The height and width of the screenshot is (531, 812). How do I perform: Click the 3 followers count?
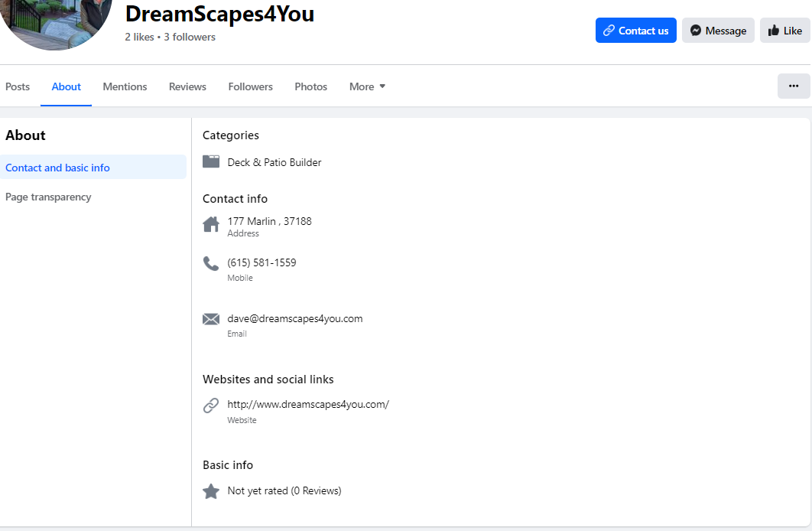pos(190,37)
